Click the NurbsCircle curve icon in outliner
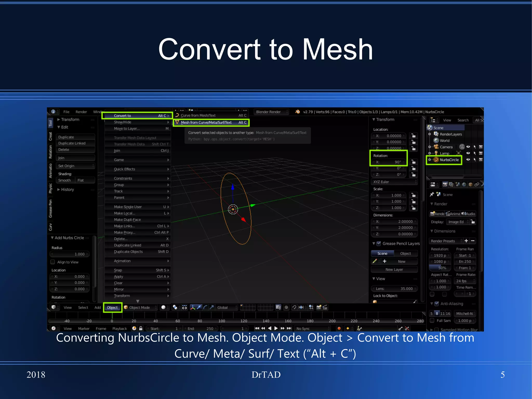Screen dimensions: 532x399 [436, 160]
